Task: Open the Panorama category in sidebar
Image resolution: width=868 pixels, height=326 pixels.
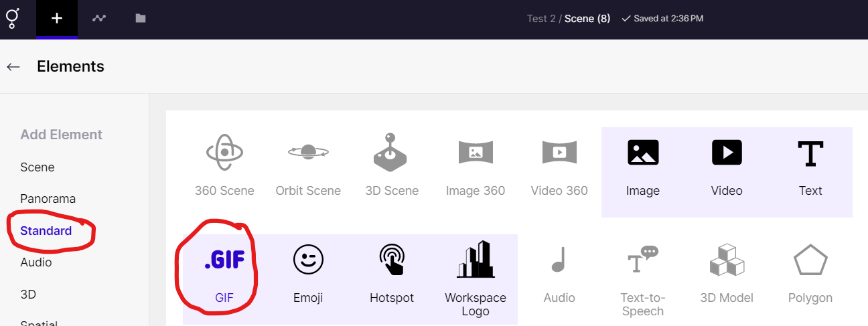Action: 48,199
